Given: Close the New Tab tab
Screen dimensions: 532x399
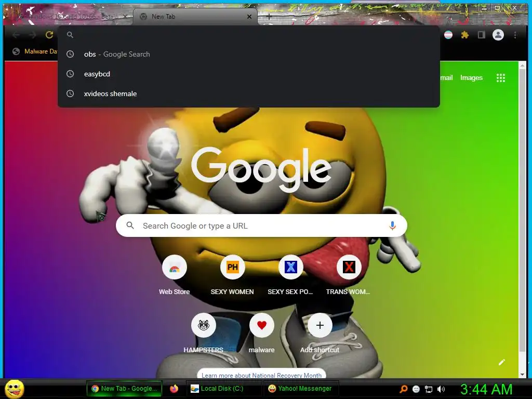Looking at the screenshot, I should 249,16.
